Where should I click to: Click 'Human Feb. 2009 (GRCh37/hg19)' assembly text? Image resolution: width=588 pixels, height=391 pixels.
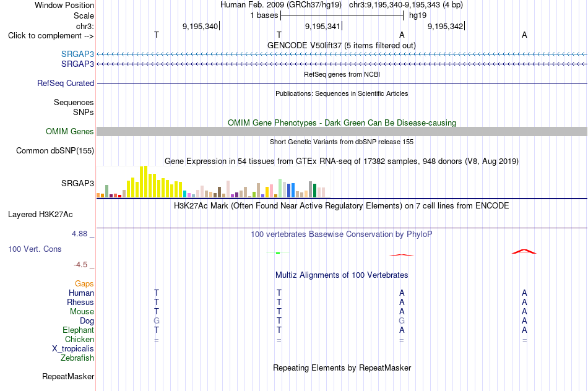click(281, 5)
